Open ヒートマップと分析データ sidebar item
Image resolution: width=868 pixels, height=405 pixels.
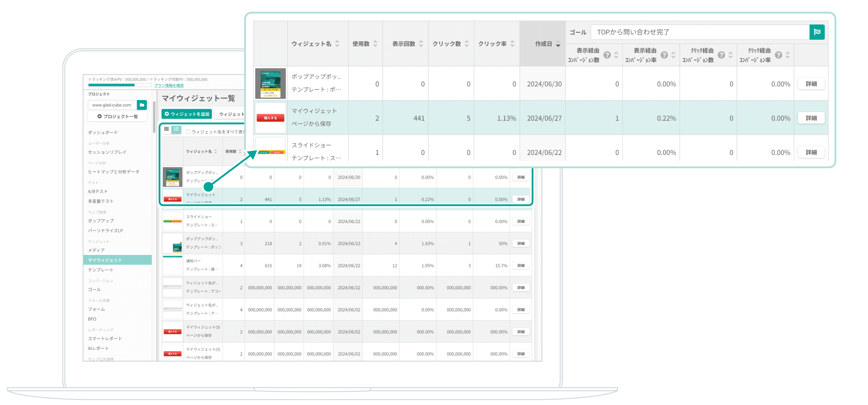(x=114, y=172)
